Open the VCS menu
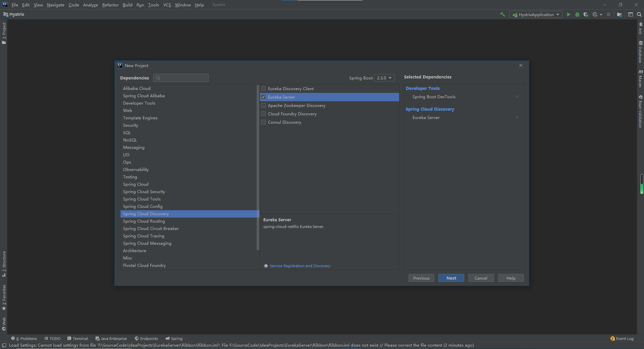 click(167, 5)
